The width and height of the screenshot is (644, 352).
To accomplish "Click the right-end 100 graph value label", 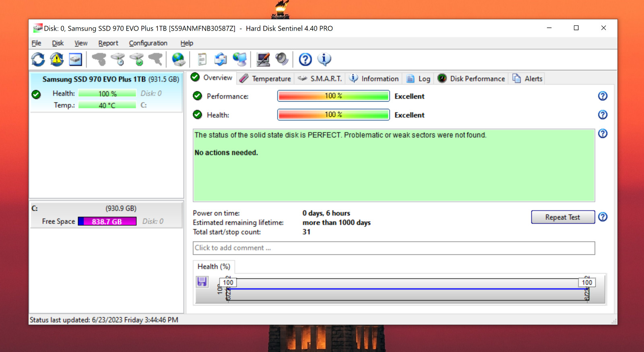I will tap(587, 283).
